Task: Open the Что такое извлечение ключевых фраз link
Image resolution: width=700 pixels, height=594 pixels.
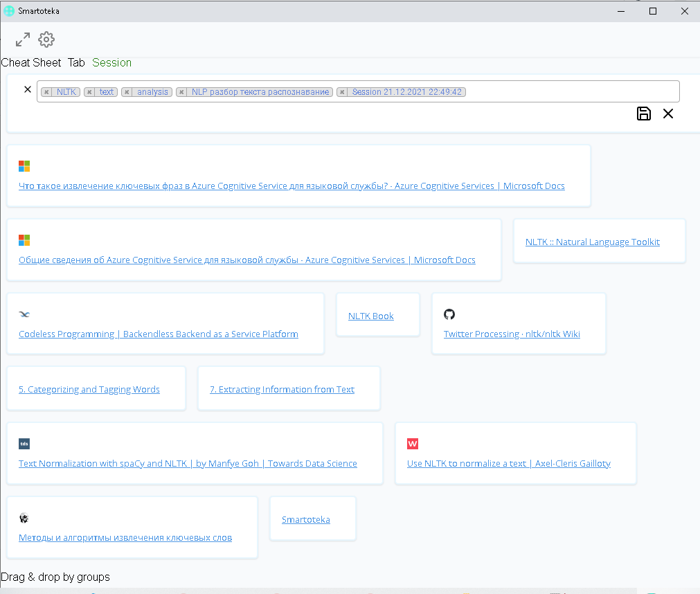Action: [x=291, y=186]
